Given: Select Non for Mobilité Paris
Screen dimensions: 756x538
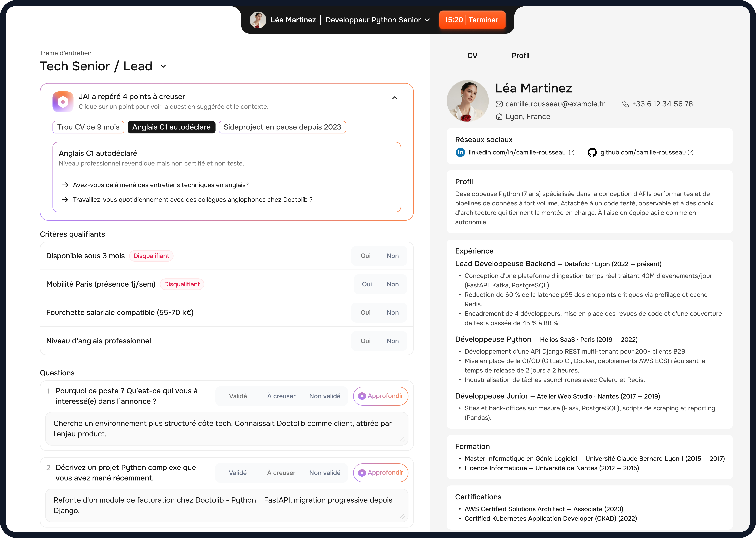Looking at the screenshot, I should 393,284.
